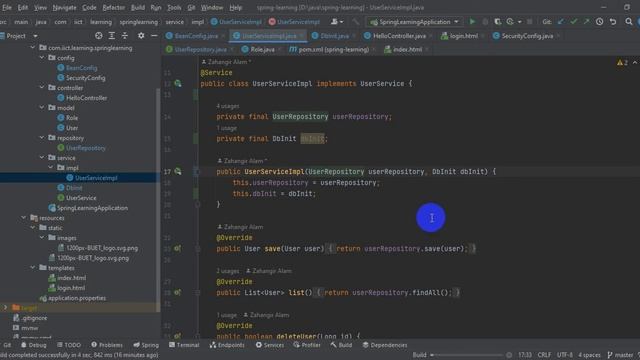Open the Problems tool window

coord(107,345)
